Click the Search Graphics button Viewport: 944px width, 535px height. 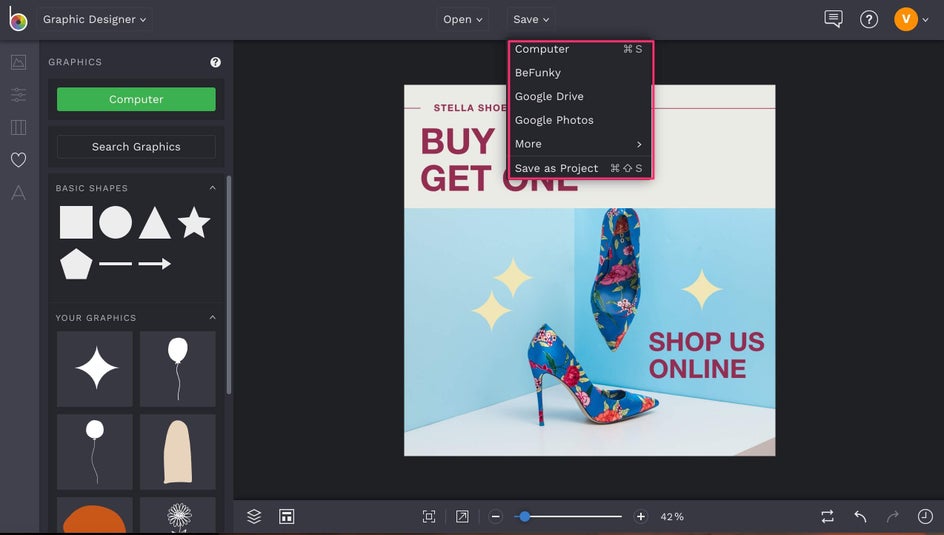[136, 146]
